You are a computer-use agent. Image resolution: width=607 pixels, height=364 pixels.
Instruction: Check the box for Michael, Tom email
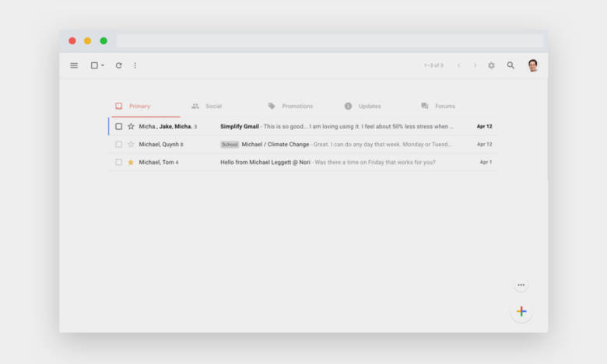(x=119, y=162)
